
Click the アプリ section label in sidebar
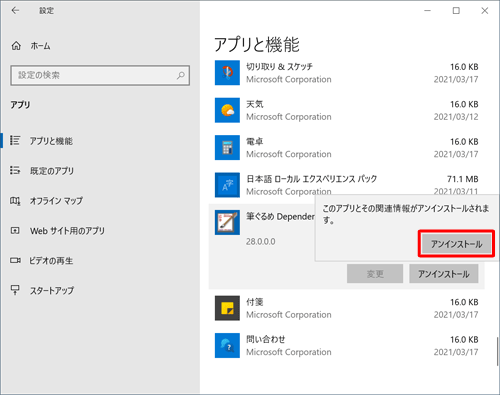point(20,105)
